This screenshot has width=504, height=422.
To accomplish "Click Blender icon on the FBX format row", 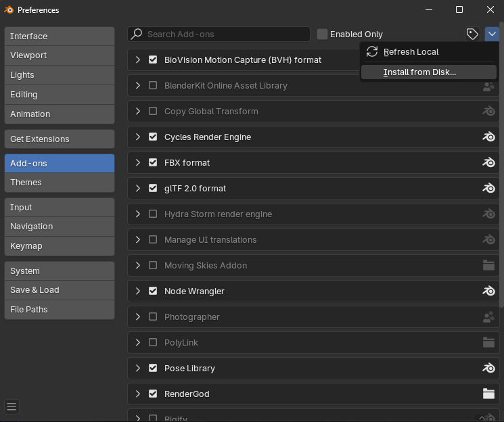I will [x=488, y=163].
